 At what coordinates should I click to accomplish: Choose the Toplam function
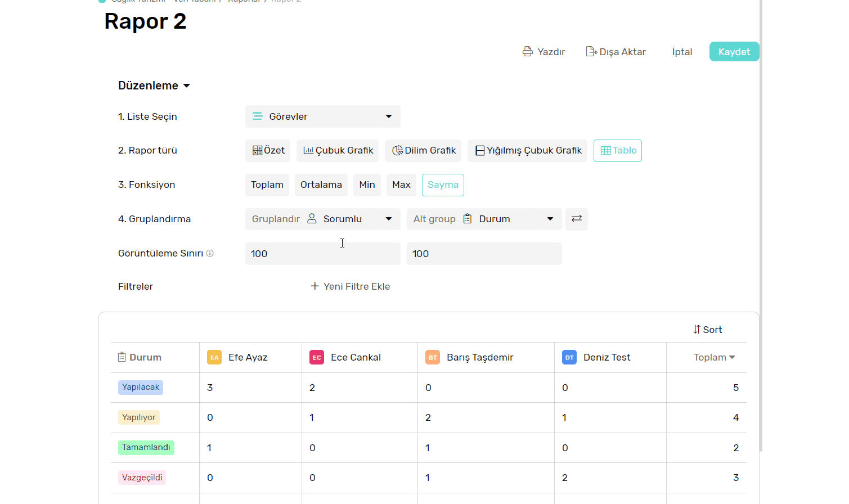267,185
